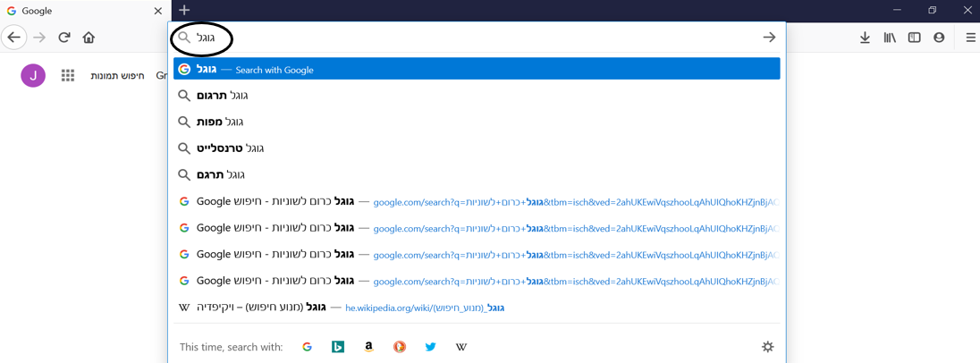Viewport: 980px width, 363px height.
Task: Select the 'גוגל מפות' search suggestion
Action: click(x=477, y=122)
